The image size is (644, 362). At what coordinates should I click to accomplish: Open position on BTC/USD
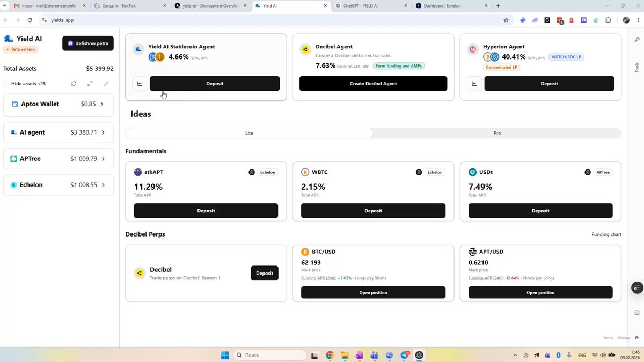pyautogui.click(x=373, y=292)
